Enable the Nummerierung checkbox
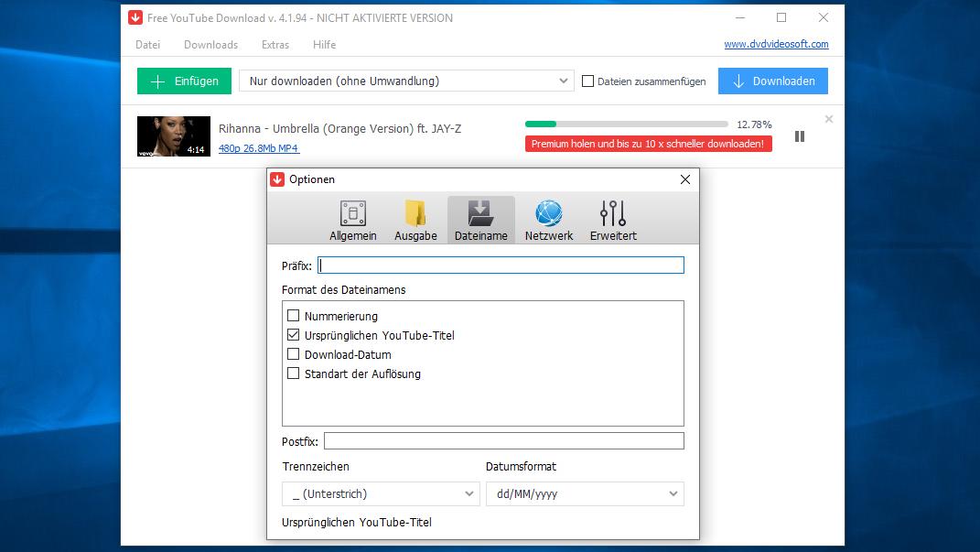Viewport: 980px width, 552px height. pyautogui.click(x=293, y=316)
